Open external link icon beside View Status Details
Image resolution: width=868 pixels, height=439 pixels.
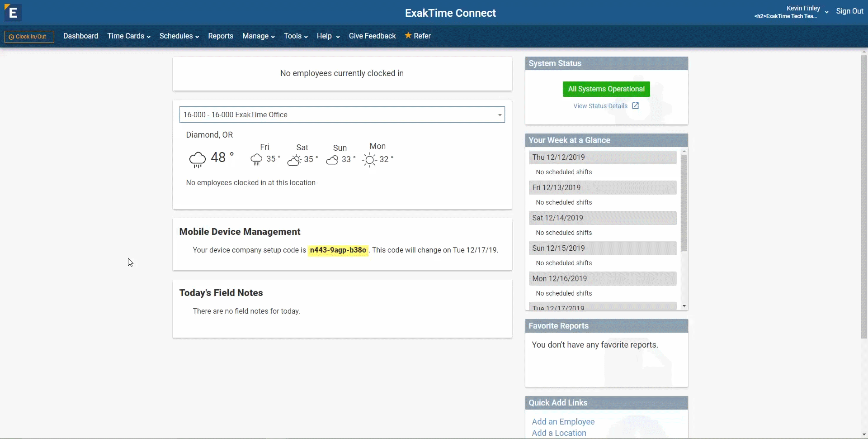click(x=635, y=106)
